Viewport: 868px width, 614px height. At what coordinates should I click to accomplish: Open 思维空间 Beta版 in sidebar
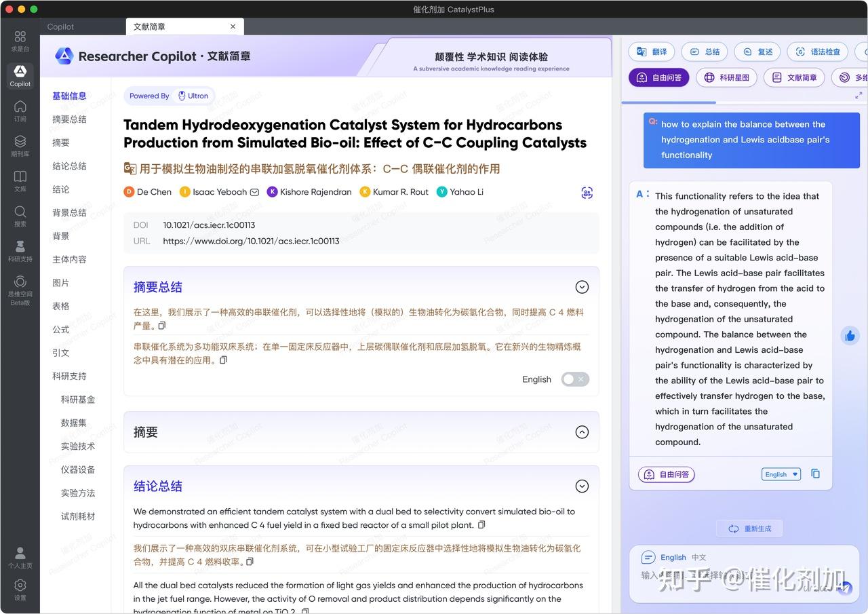[x=20, y=284]
